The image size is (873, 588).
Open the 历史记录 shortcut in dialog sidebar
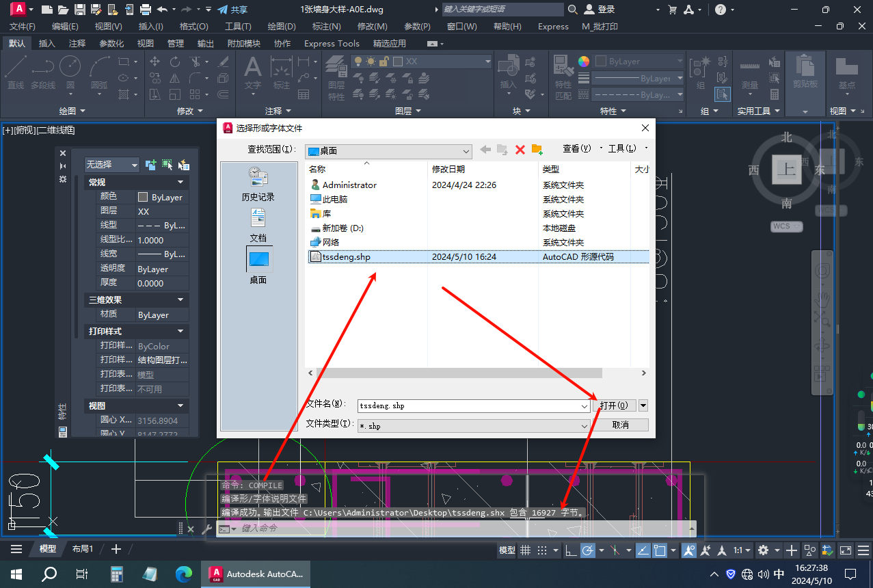coord(258,184)
